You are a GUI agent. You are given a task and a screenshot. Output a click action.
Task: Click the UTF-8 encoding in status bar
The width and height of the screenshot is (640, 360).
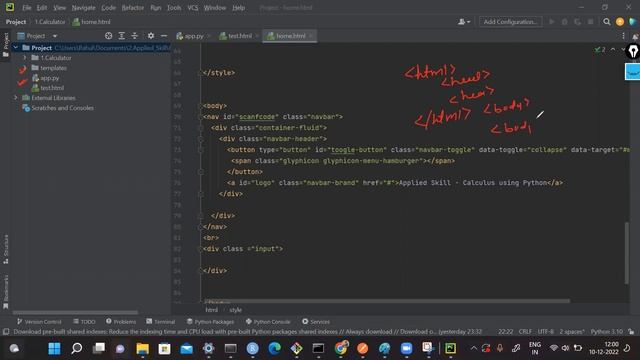pos(546,332)
